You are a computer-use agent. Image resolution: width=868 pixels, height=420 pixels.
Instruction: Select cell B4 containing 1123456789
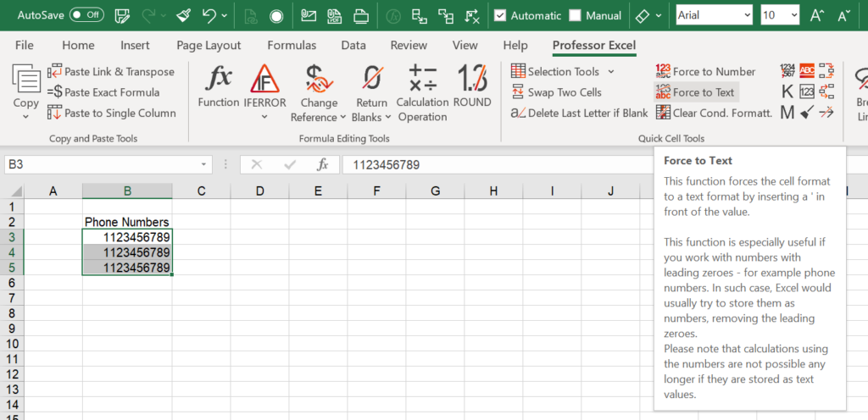(x=127, y=252)
